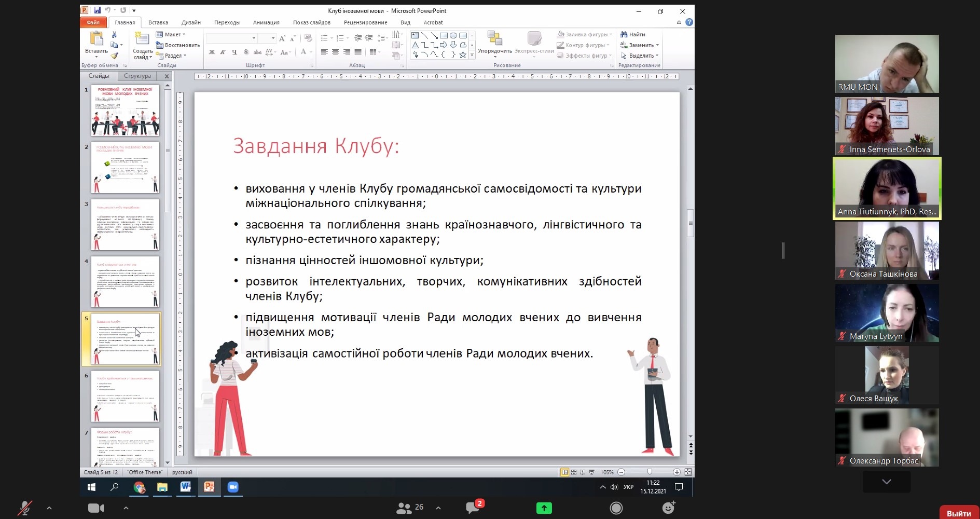This screenshot has width=980, height=519.
Task: Click the Zoom record button
Action: point(616,508)
